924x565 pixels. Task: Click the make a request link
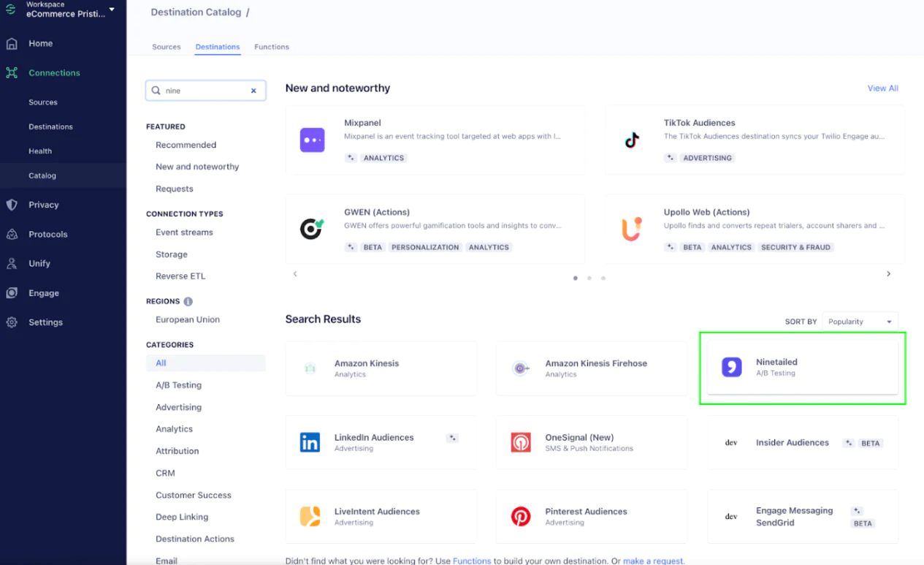coord(653,561)
